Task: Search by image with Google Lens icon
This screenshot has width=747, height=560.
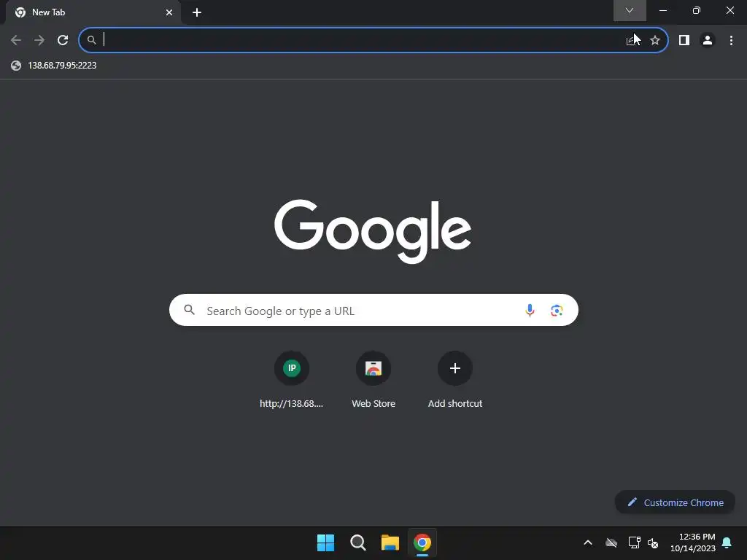Action: click(x=557, y=311)
